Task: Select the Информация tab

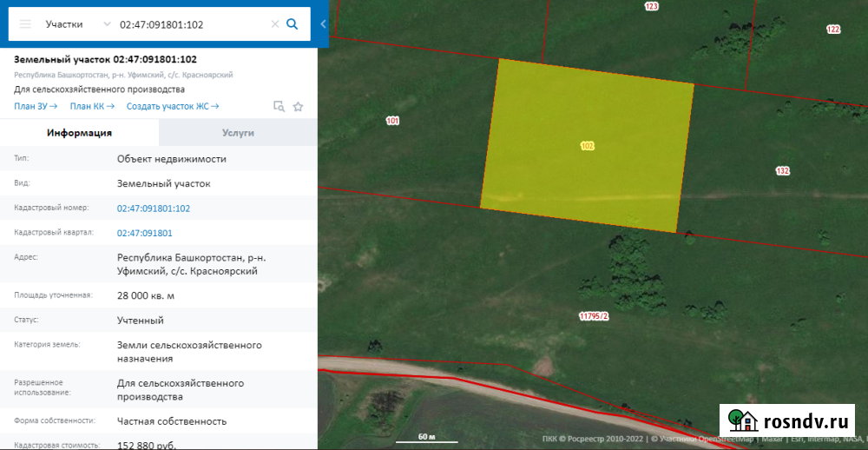Action: pos(79,133)
